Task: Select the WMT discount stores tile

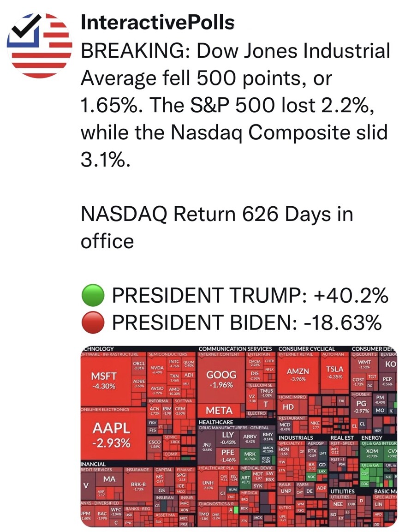Action: (364, 365)
